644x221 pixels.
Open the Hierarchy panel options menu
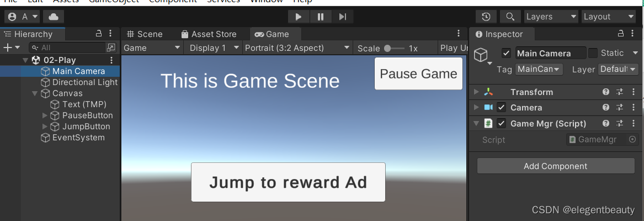coord(110,33)
